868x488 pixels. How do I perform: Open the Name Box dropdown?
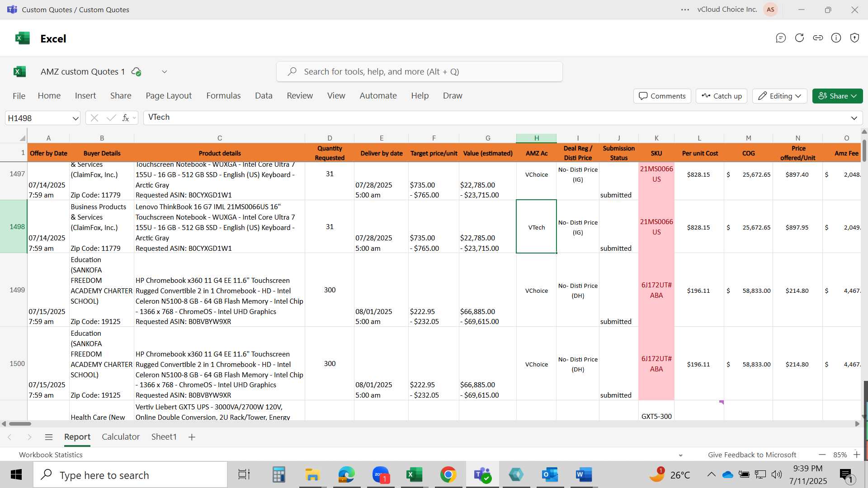pos(75,118)
